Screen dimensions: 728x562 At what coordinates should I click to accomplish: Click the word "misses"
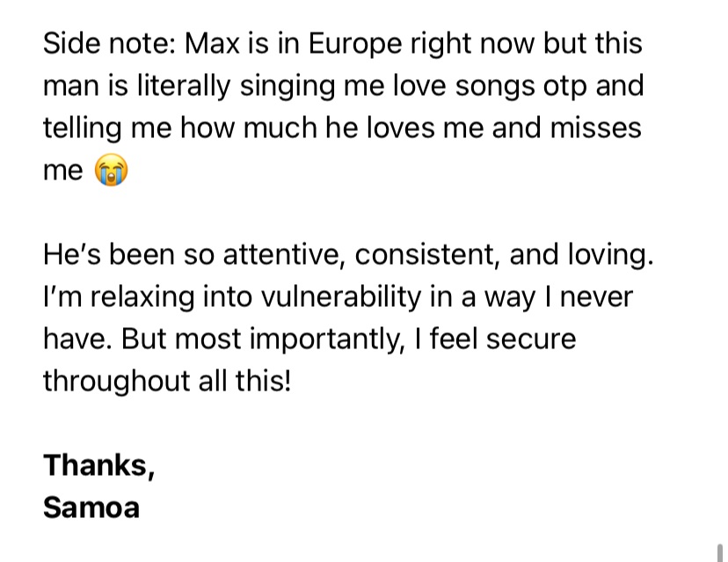pos(596,128)
